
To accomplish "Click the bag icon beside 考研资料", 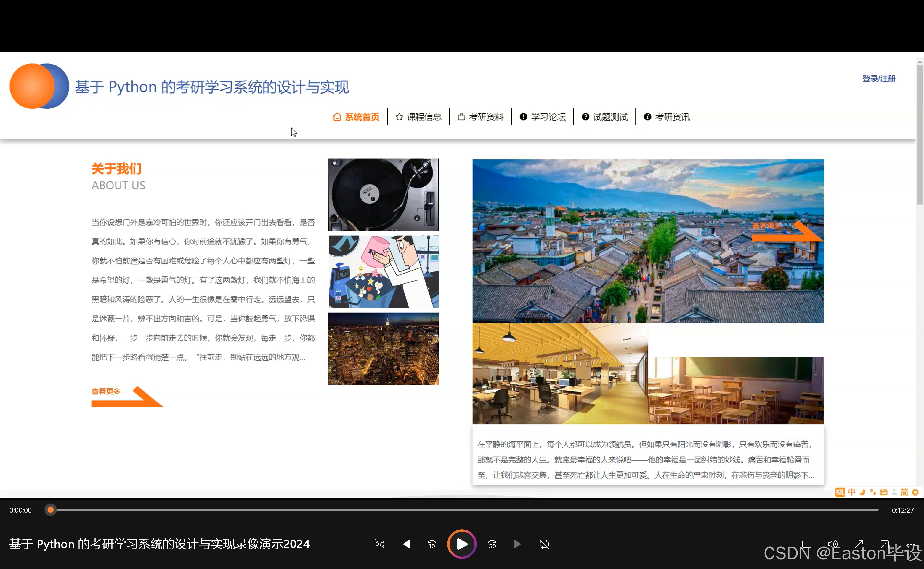I will [x=461, y=117].
